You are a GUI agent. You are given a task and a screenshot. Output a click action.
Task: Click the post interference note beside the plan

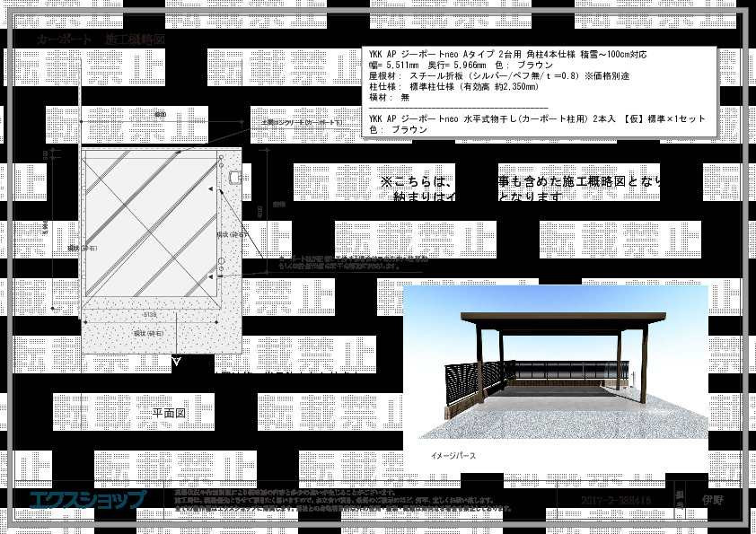(353, 262)
